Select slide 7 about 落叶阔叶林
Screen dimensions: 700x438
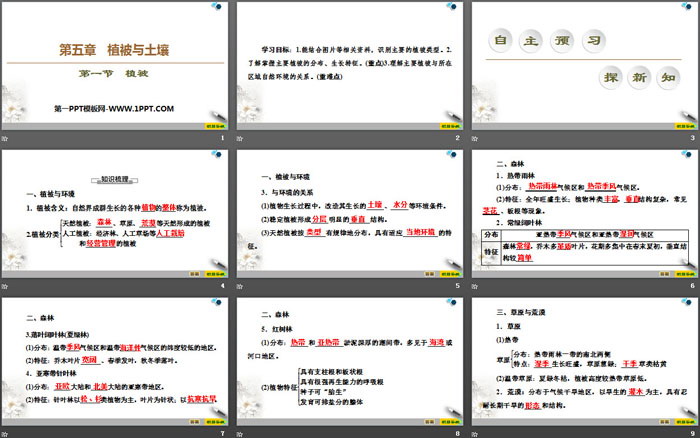pyautogui.click(x=115, y=362)
